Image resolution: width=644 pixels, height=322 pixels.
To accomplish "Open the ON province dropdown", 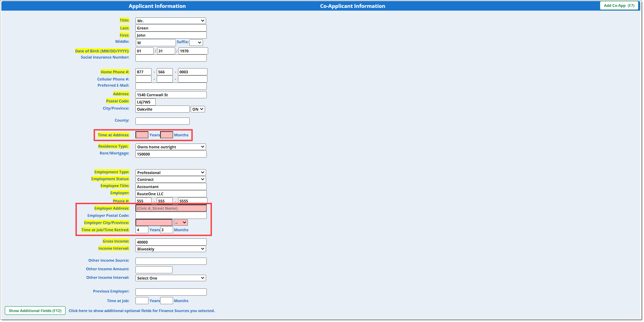I will click(198, 109).
